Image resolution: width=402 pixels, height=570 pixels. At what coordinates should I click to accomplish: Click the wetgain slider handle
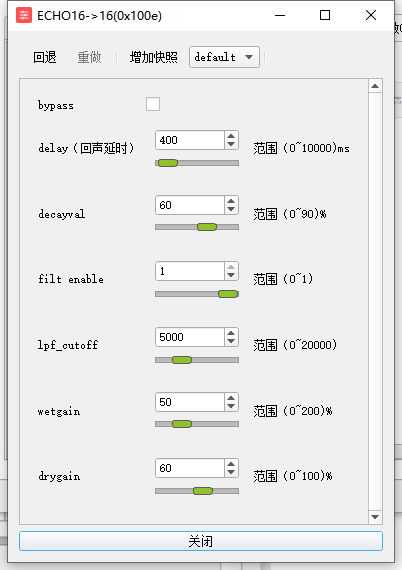click(182, 424)
